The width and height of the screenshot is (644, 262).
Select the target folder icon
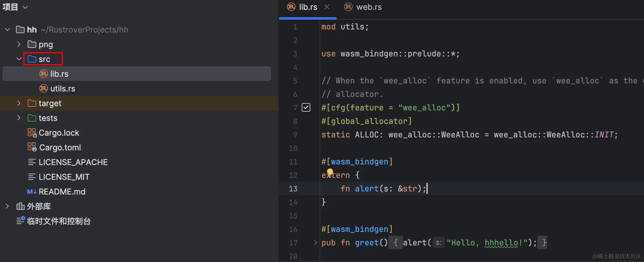32,103
